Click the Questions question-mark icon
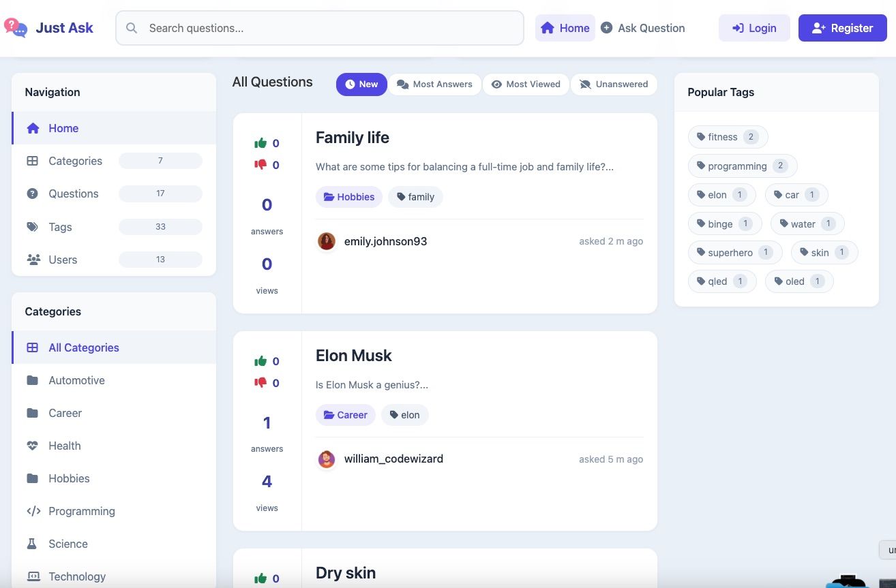Screen dimensions: 896x588 pyautogui.click(x=32, y=194)
